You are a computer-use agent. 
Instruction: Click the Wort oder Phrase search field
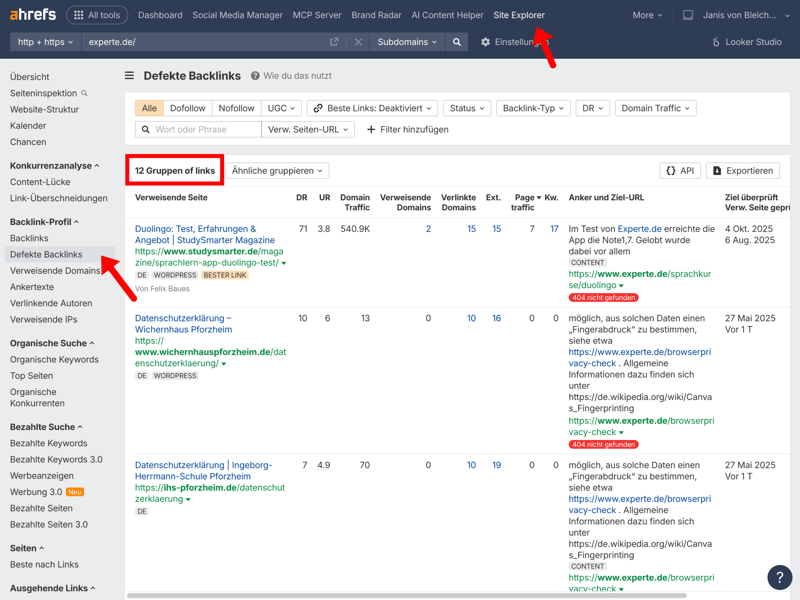tap(205, 130)
